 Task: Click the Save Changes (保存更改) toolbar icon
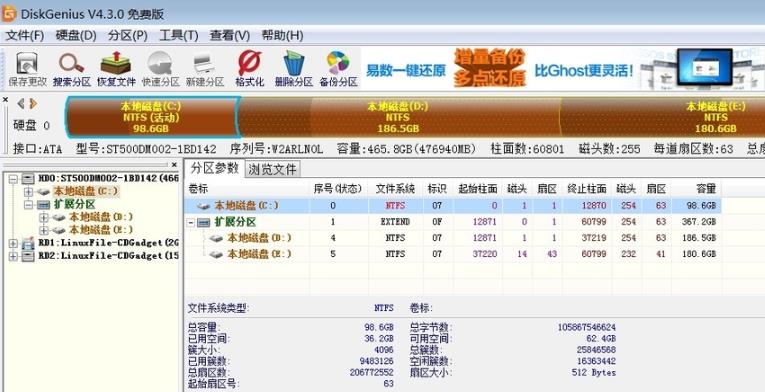(26, 63)
